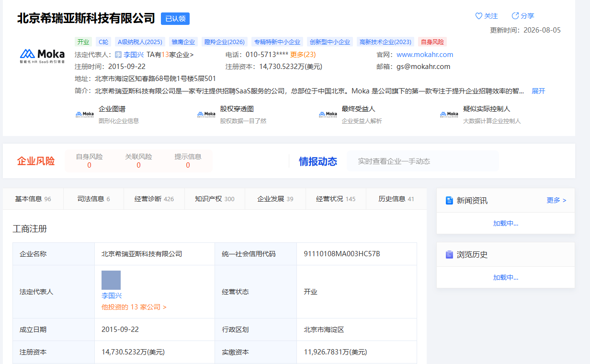Viewport: 590px width, 364px height.
Task: Expand TA有13家企业 list
Action: pyautogui.click(x=170, y=55)
